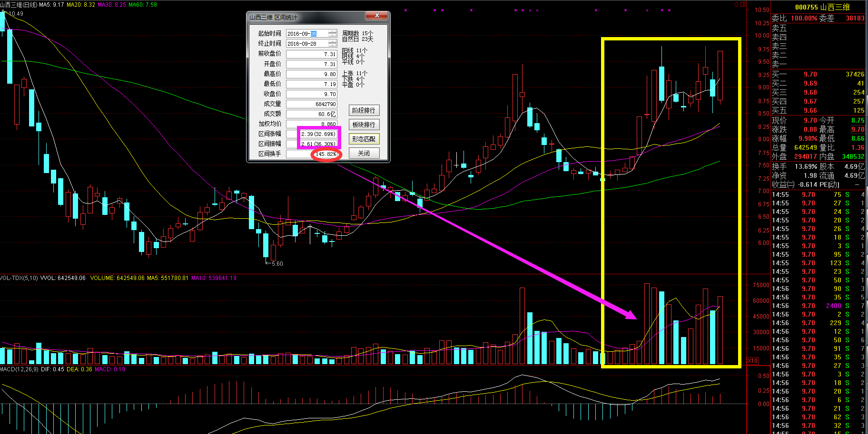Screen dimensions: 868x434
Task: Click the 自然日 23天 statistic in dialog
Action: [x=358, y=39]
